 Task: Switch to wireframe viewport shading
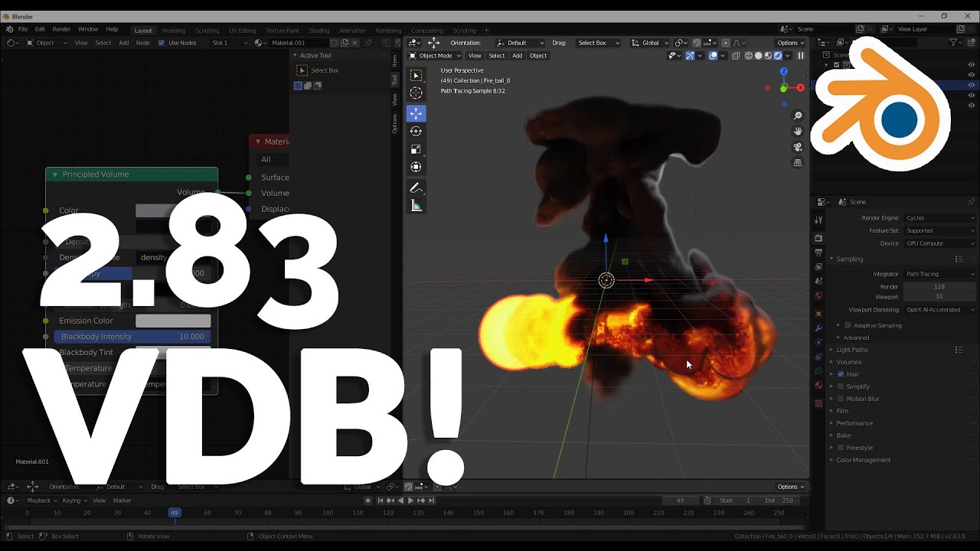[x=749, y=55]
